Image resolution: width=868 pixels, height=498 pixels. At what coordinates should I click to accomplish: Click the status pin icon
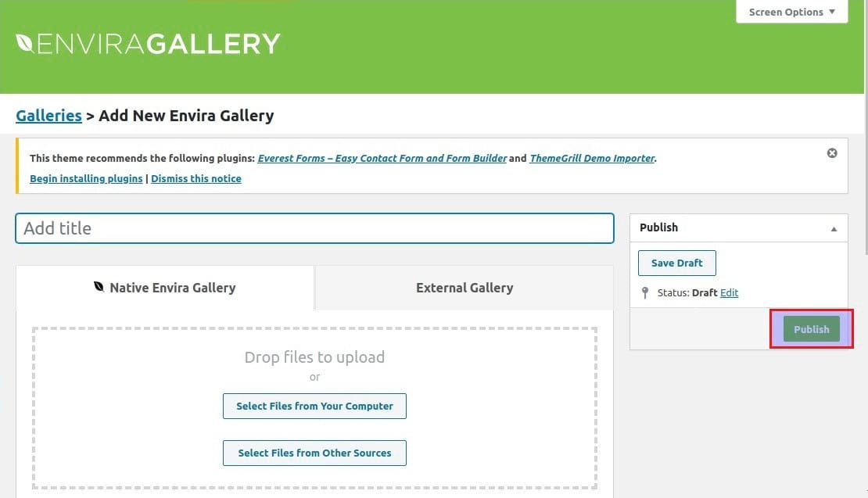(644, 293)
